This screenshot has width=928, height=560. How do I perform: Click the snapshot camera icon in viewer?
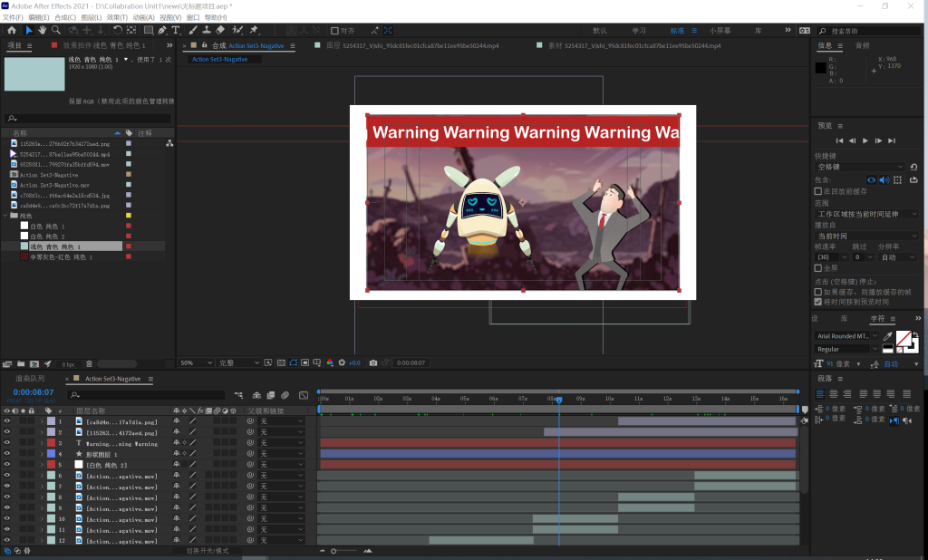(x=373, y=362)
